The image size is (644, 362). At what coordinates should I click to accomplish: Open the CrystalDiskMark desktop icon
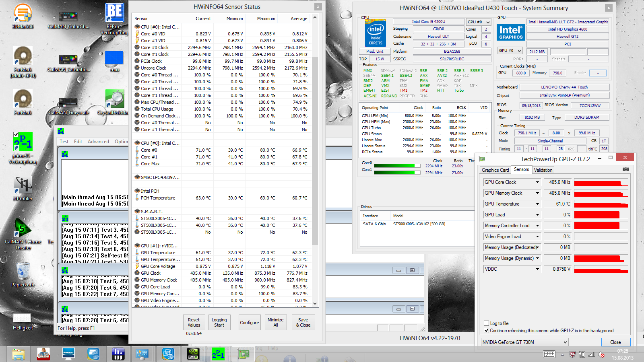[114, 99]
